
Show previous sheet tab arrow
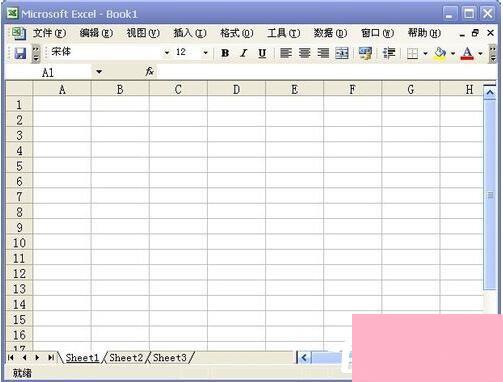click(24, 358)
